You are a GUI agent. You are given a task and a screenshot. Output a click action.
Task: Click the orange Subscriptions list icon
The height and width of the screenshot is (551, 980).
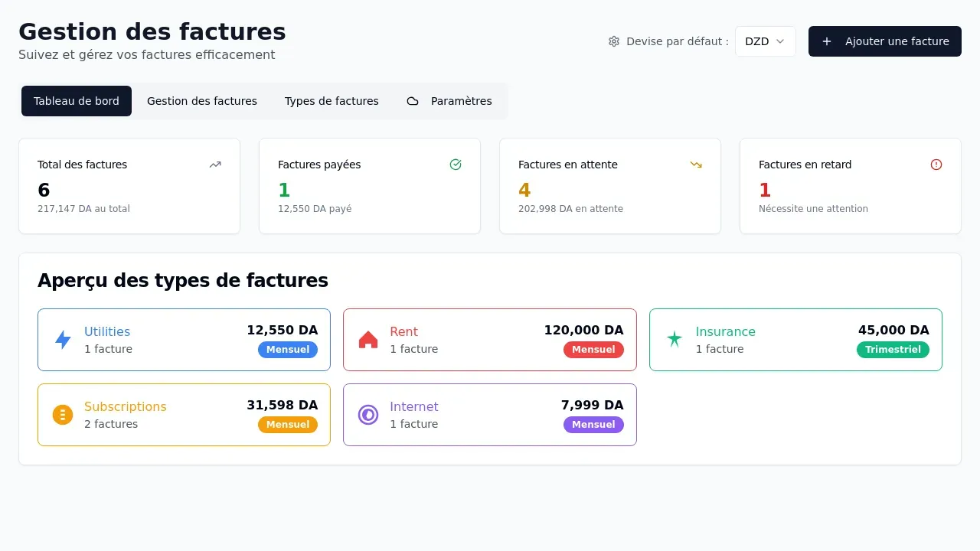click(x=62, y=414)
